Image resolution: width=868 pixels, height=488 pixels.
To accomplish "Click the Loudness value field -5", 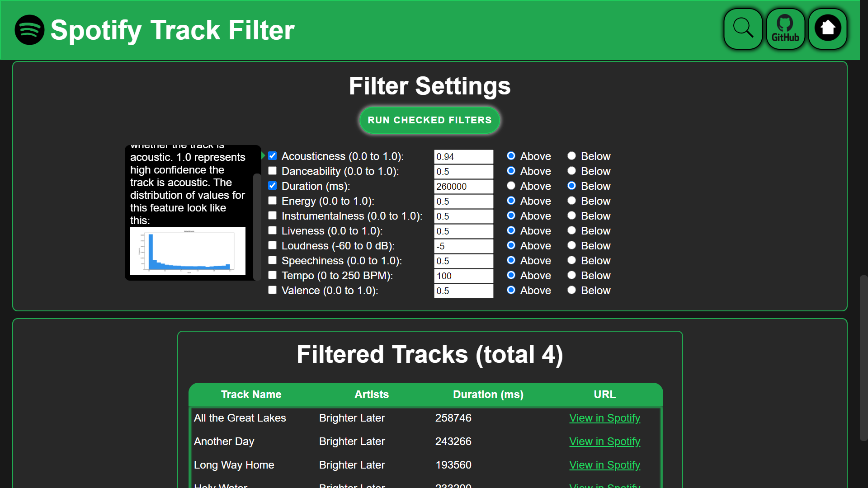I will click(x=463, y=246).
